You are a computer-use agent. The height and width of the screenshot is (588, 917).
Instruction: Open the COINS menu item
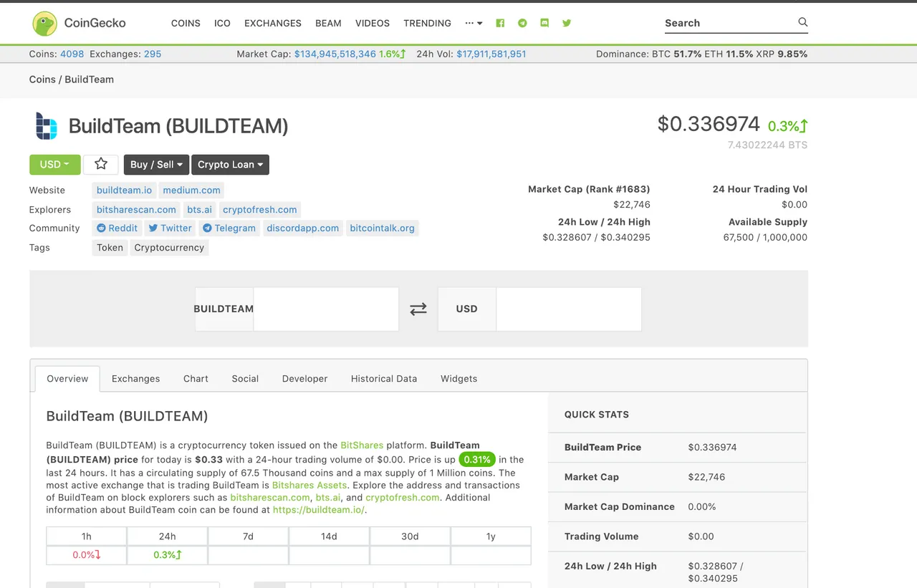point(186,23)
